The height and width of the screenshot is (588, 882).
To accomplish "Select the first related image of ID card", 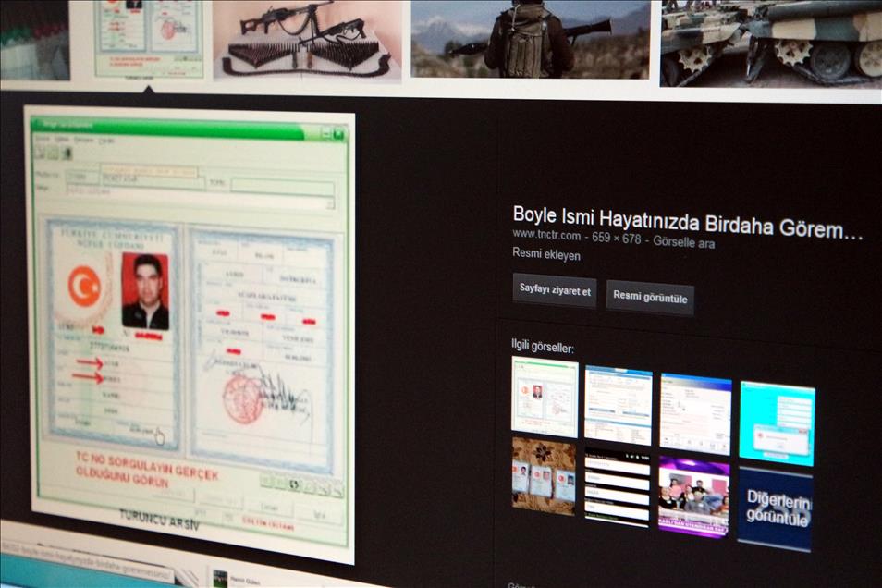I will coord(545,398).
